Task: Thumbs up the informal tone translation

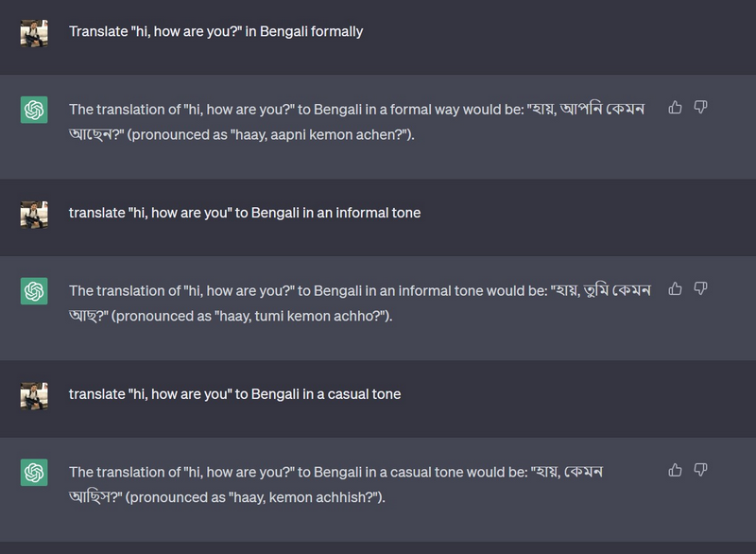Action: pyautogui.click(x=675, y=288)
